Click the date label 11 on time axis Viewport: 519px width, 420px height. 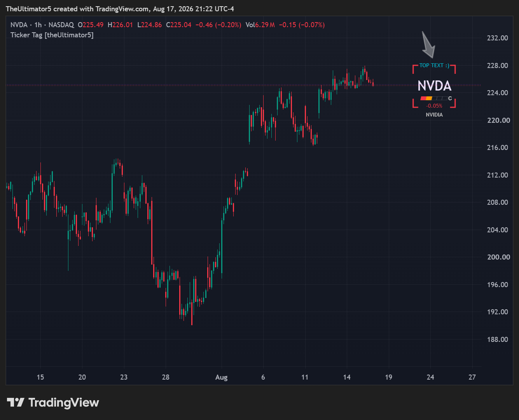click(305, 377)
